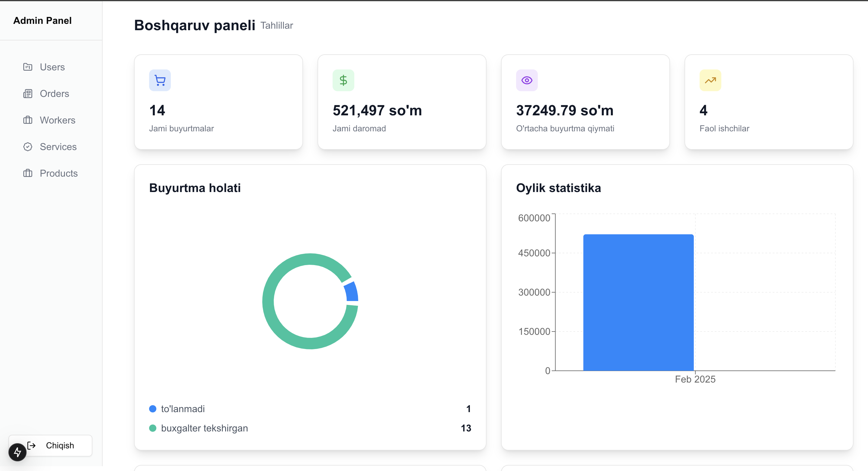The height and width of the screenshot is (471, 868).
Task: Select the Jami daromad stat card
Action: tap(402, 102)
